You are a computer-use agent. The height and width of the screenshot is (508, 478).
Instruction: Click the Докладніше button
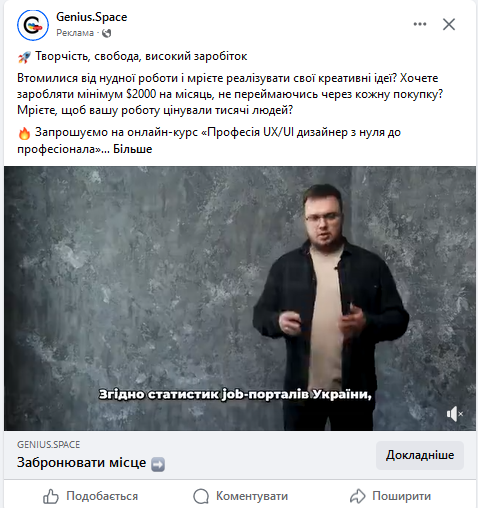click(x=420, y=455)
